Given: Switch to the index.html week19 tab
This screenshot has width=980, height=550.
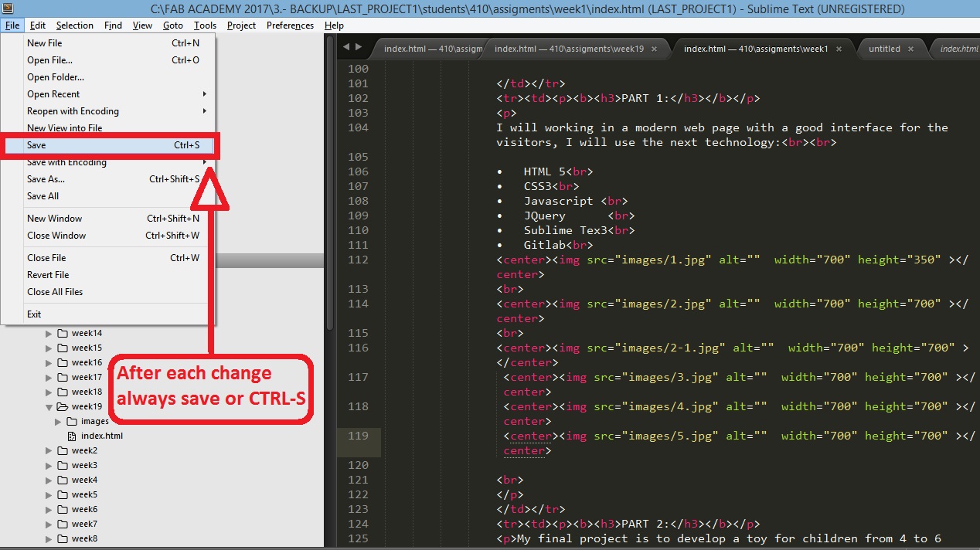Looking at the screenshot, I should pos(576,49).
